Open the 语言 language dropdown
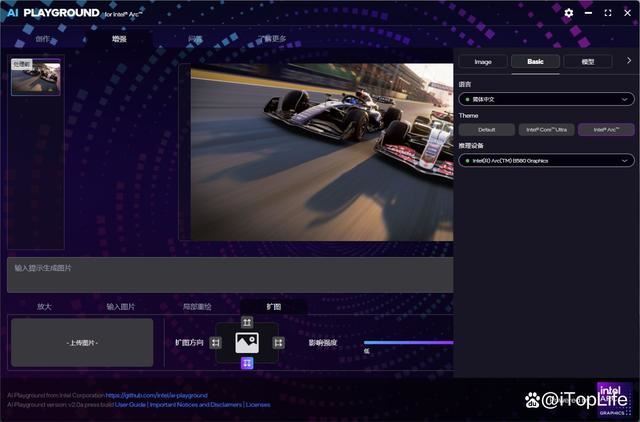The height and width of the screenshot is (422, 640). pos(546,99)
